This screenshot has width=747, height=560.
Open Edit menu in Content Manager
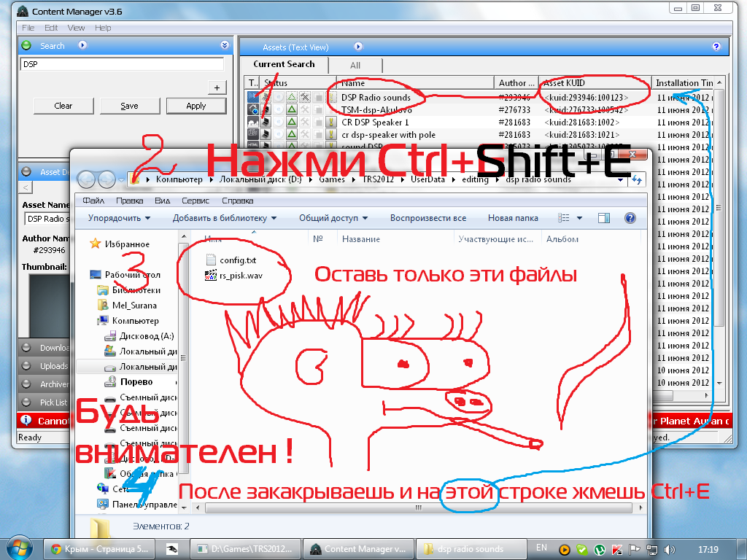[x=51, y=28]
